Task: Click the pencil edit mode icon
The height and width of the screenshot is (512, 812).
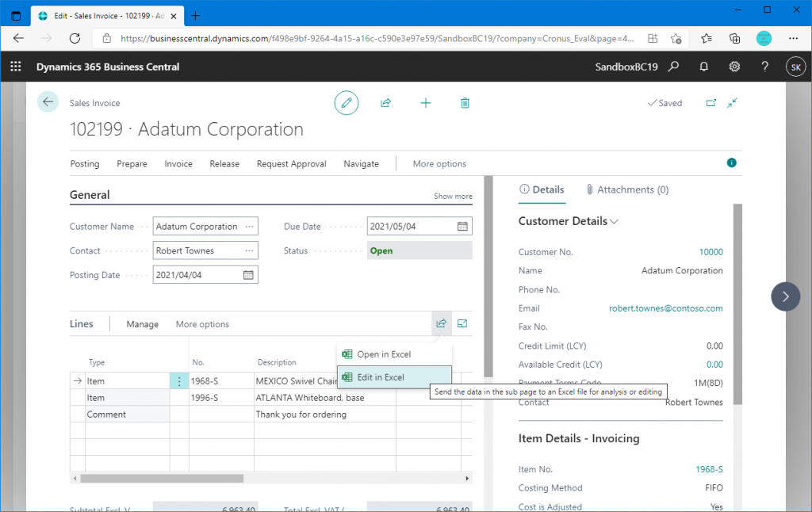Action: pyautogui.click(x=347, y=102)
